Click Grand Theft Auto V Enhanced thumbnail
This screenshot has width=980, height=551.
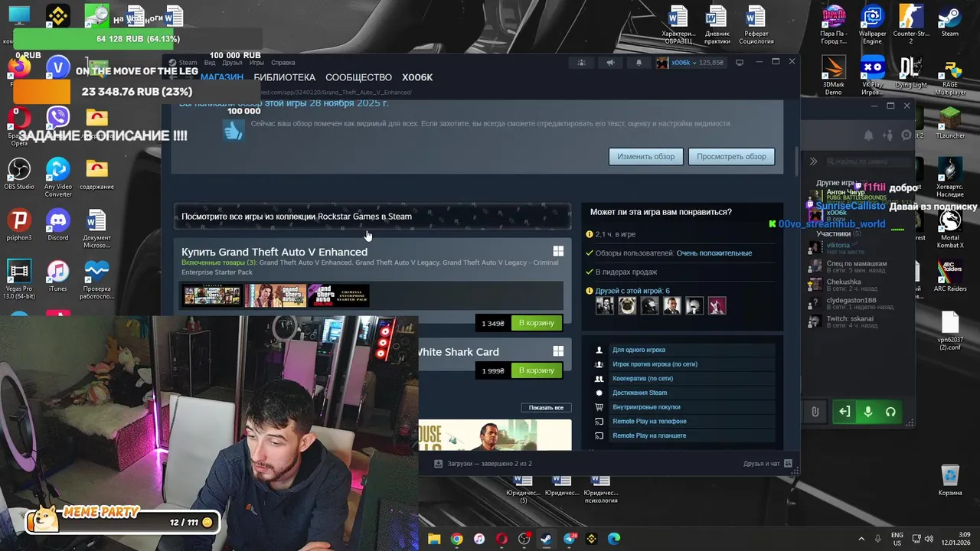[212, 295]
